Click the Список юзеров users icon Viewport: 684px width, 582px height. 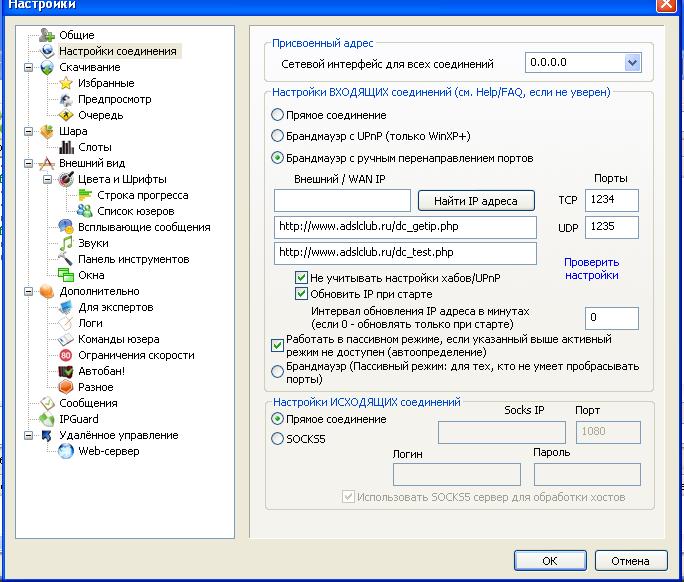coord(85,211)
